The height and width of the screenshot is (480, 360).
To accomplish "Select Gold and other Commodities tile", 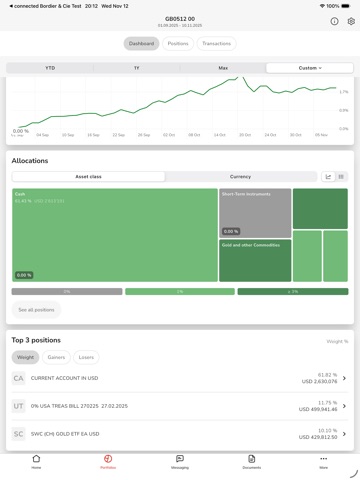I will (x=255, y=261).
